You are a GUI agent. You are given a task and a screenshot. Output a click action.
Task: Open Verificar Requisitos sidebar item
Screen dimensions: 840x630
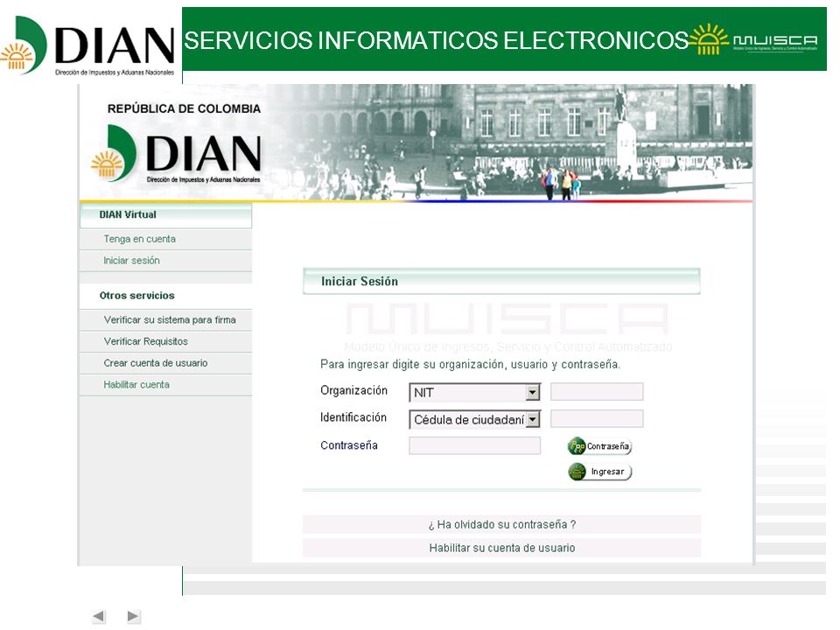pyautogui.click(x=165, y=341)
